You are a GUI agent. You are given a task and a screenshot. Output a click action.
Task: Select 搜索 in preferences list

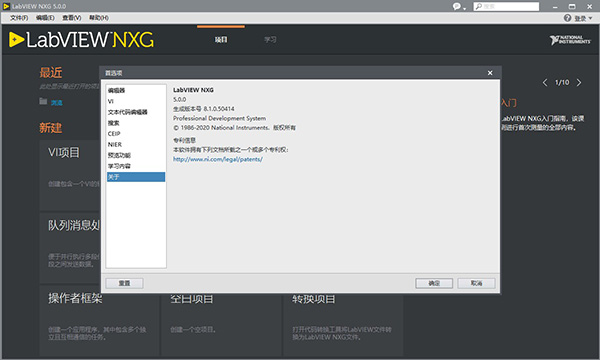pyautogui.click(x=136, y=123)
